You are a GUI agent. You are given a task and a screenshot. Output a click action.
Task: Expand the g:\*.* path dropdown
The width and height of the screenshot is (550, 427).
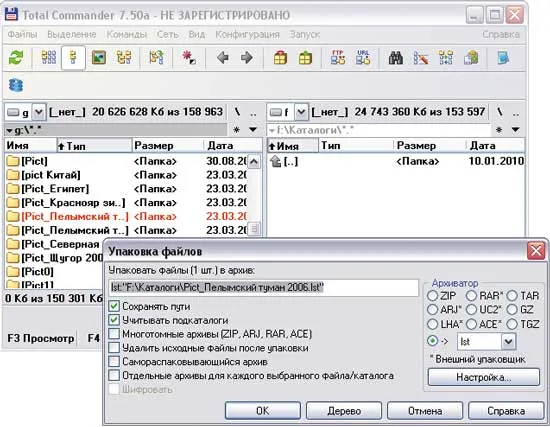coord(9,131)
